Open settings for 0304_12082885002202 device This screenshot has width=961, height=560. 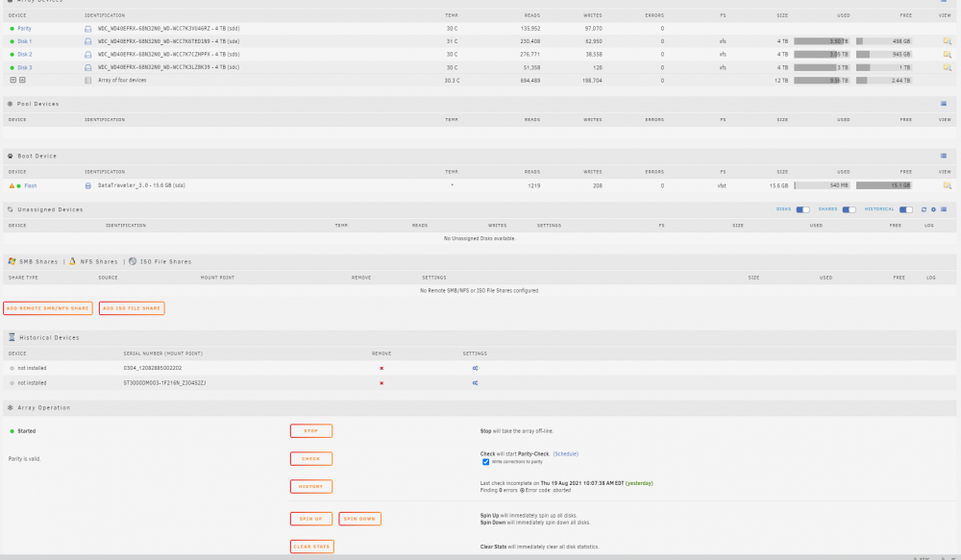(x=475, y=368)
